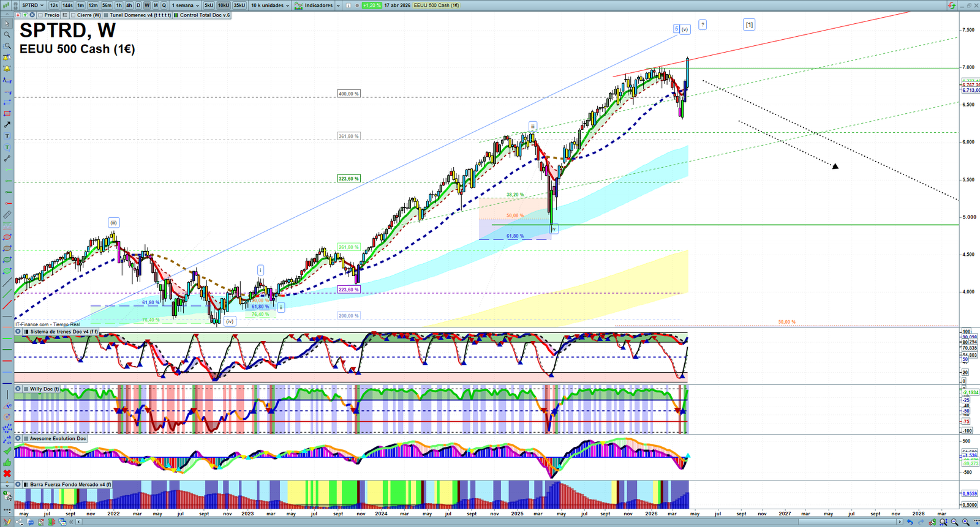
Task: Close the Willy Doc indicator panel
Action: pos(18,389)
